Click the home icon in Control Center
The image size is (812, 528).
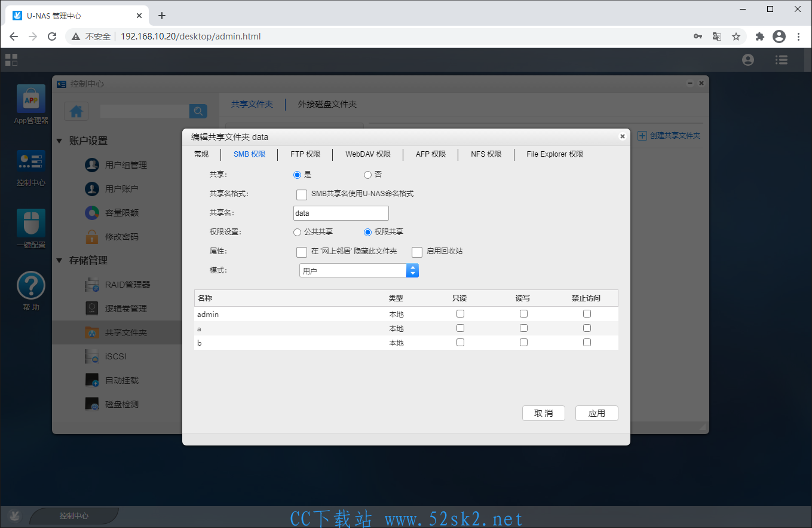pos(76,111)
